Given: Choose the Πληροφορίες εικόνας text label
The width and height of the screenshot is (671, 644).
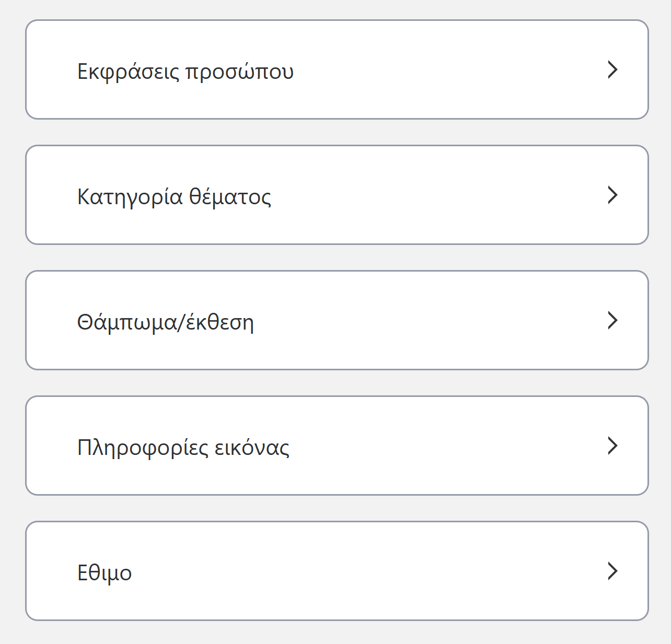Looking at the screenshot, I should 183,448.
